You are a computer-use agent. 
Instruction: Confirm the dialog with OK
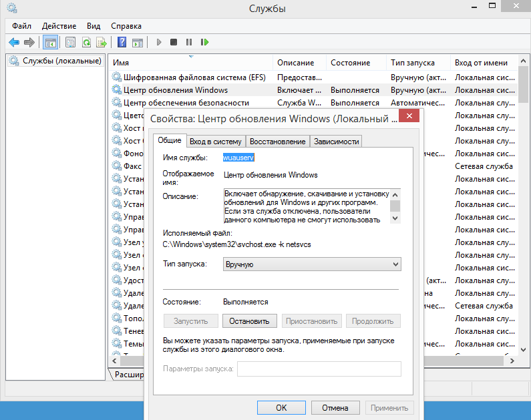click(281, 408)
